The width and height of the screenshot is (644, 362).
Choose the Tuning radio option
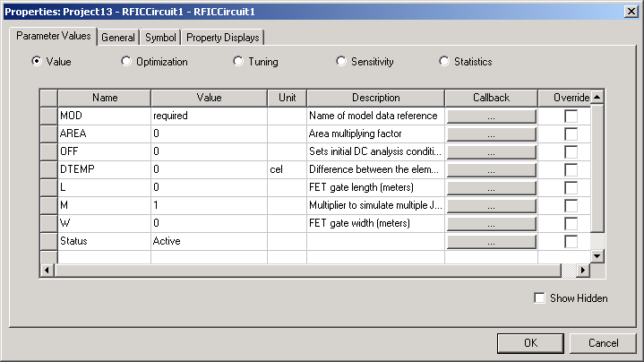pyautogui.click(x=238, y=62)
